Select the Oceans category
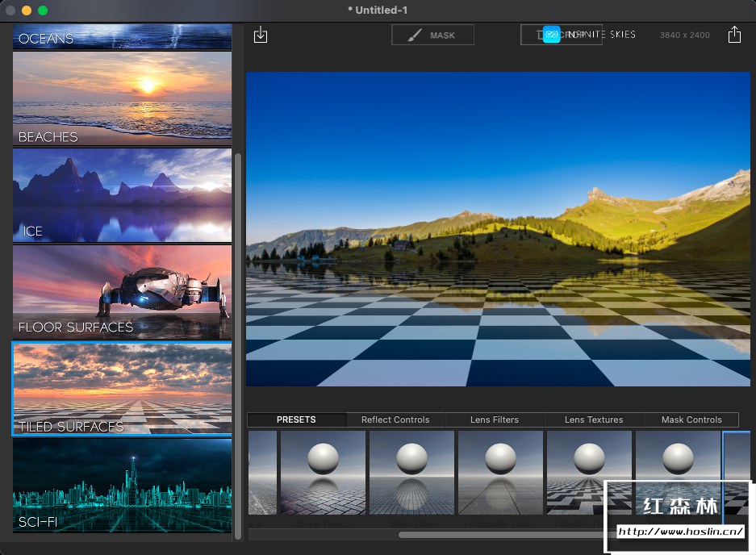 tap(122, 37)
